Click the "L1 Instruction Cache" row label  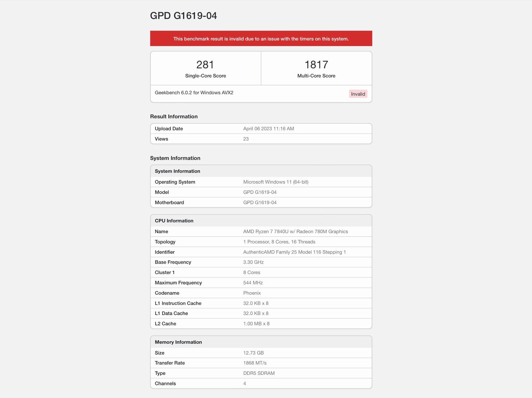(x=178, y=303)
